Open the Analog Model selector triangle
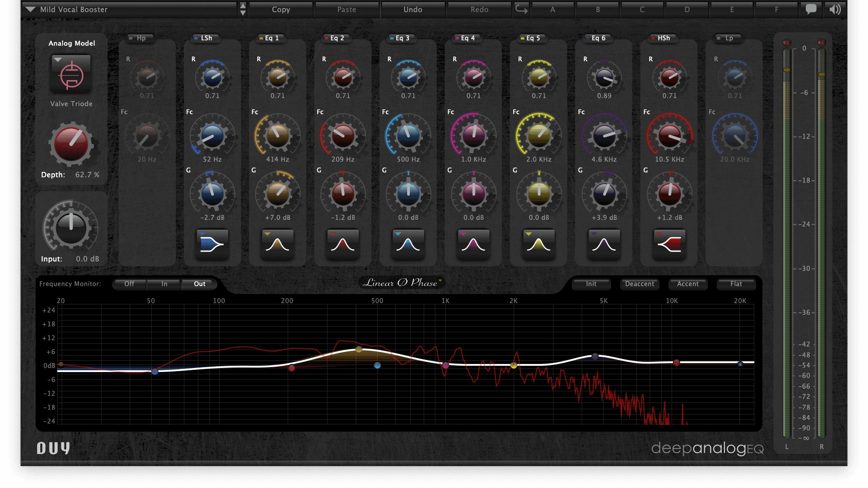Viewport: 868px width, 488px height. pos(58,59)
